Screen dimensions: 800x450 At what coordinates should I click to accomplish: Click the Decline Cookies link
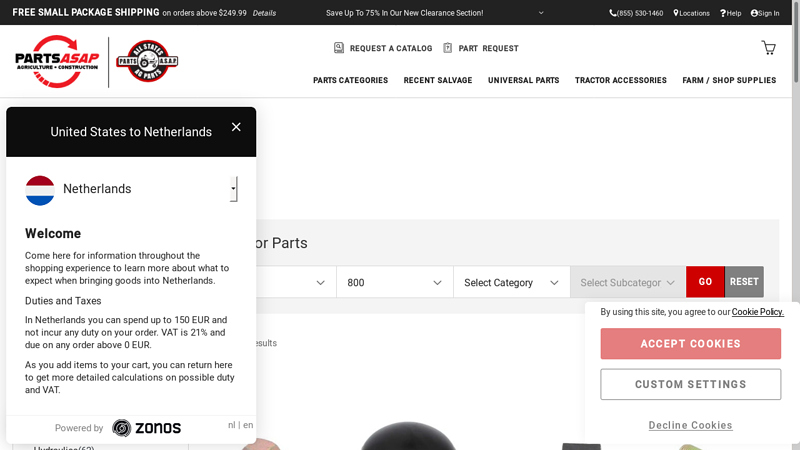(x=690, y=425)
